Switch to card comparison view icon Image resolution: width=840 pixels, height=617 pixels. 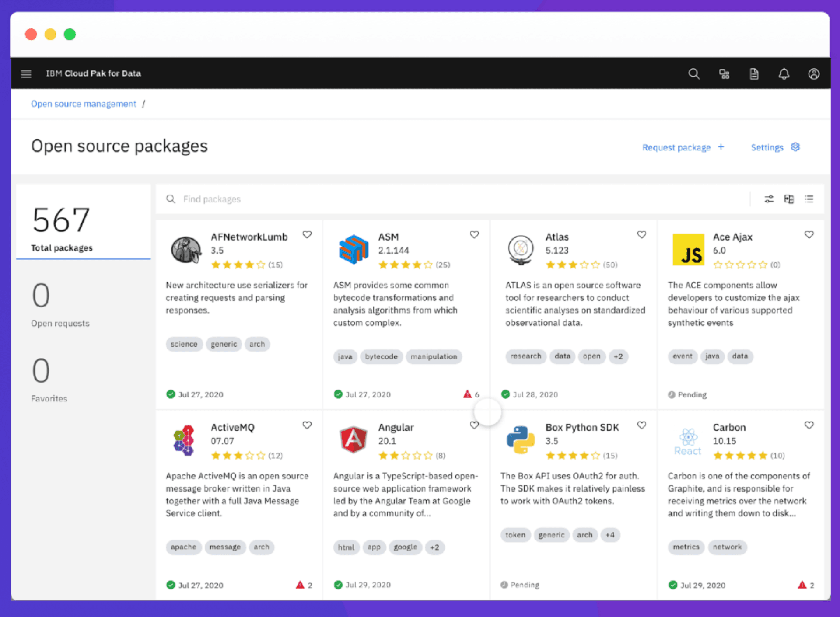(x=789, y=199)
